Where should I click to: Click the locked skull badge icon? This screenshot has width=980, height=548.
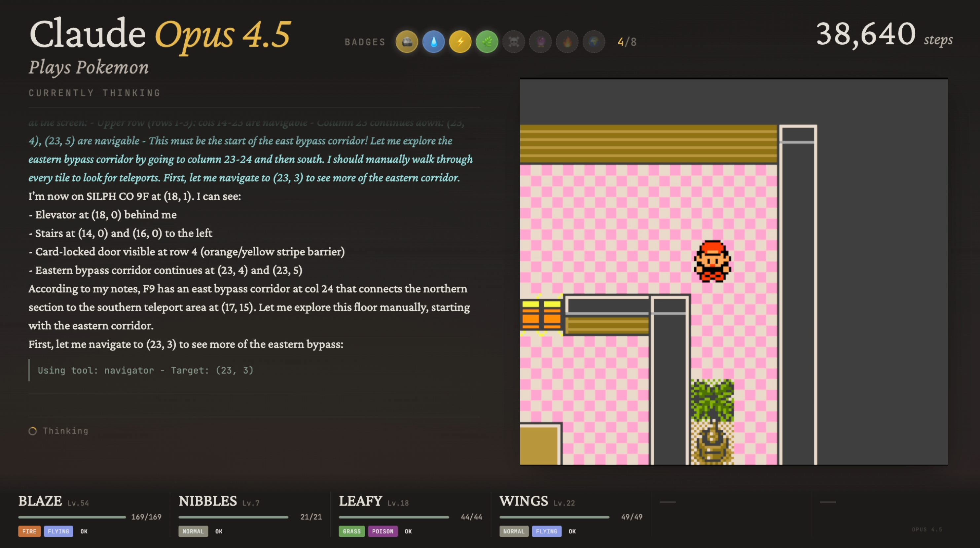point(514,42)
